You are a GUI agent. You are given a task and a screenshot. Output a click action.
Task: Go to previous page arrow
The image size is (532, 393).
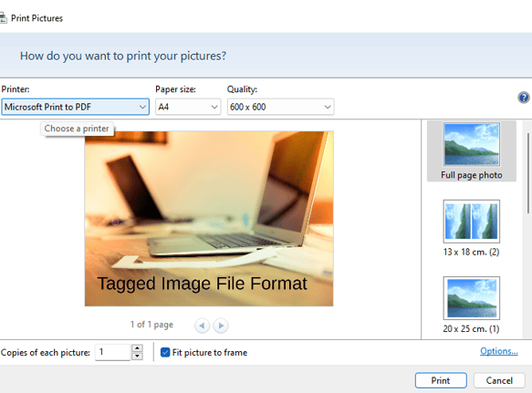(x=203, y=326)
